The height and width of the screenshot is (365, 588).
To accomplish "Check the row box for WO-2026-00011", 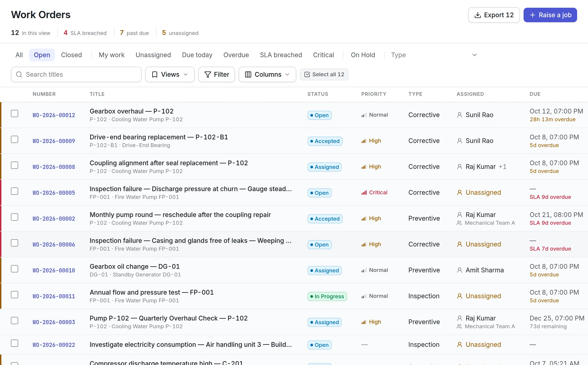I will click(15, 295).
